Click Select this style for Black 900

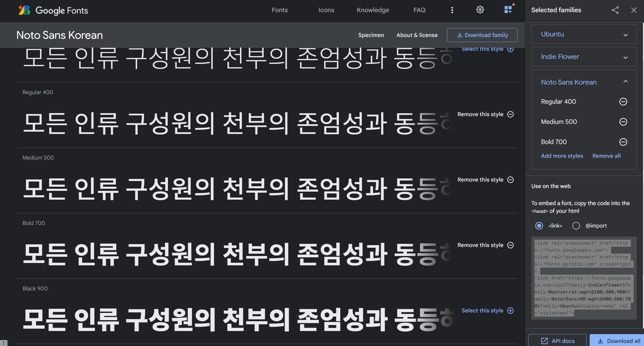coord(482,311)
